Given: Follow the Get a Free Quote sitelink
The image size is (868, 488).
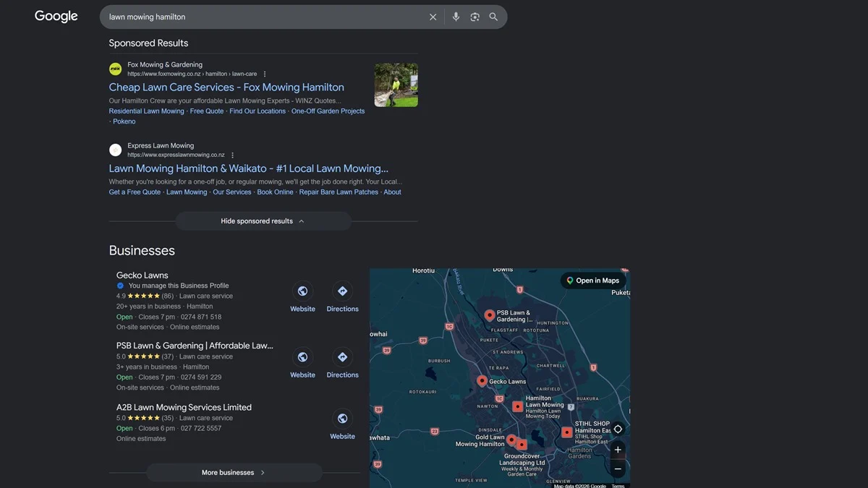Looking at the screenshot, I should [135, 192].
